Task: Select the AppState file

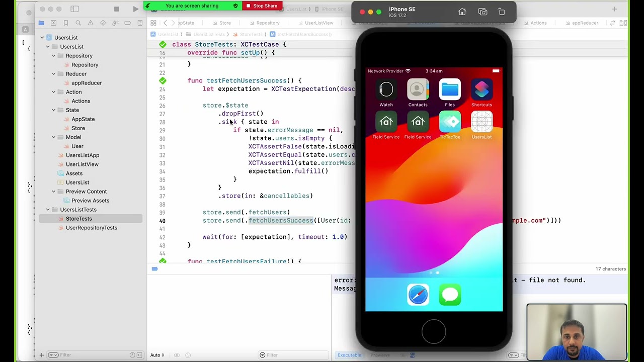Action: pos(83,119)
